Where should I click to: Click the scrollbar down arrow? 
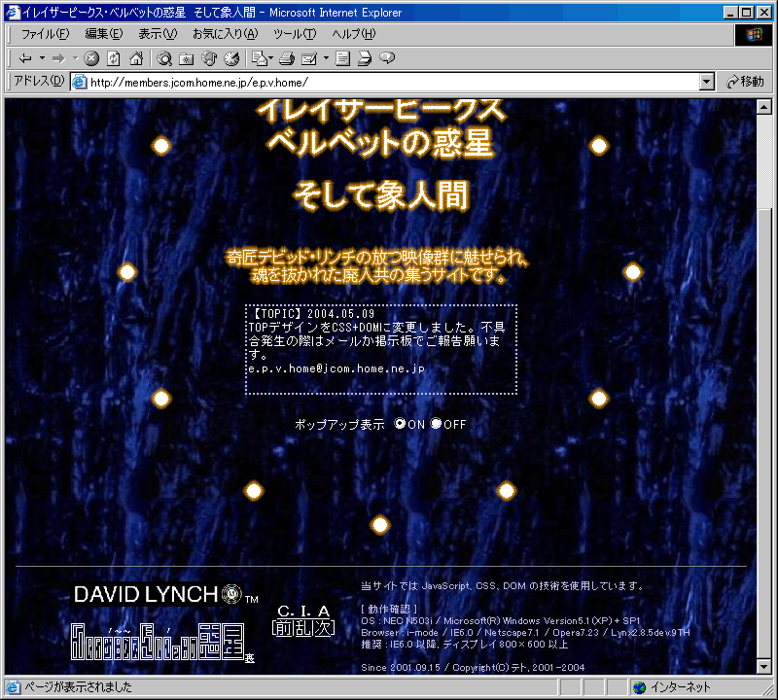[764, 667]
